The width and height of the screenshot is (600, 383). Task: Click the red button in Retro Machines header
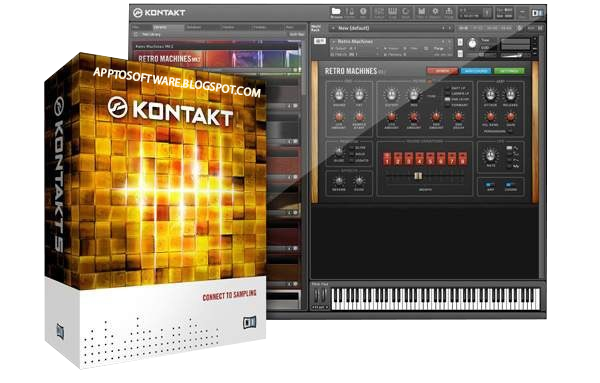tap(442, 71)
